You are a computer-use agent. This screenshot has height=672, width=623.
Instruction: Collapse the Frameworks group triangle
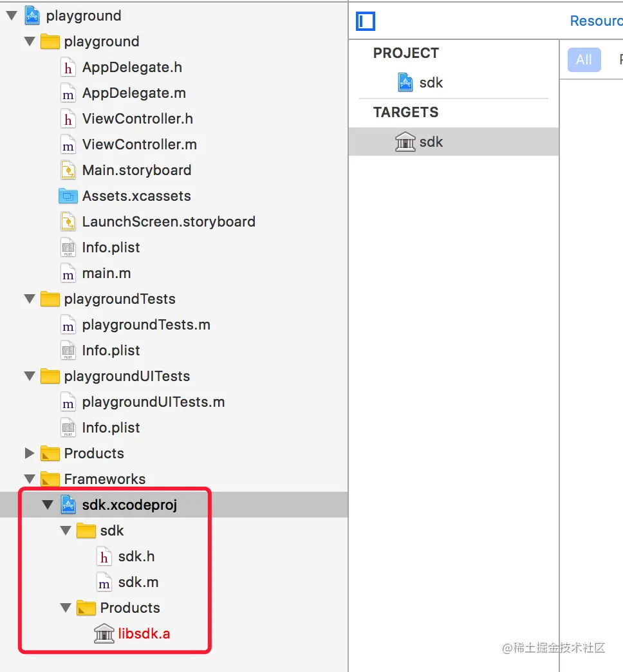pyautogui.click(x=30, y=479)
